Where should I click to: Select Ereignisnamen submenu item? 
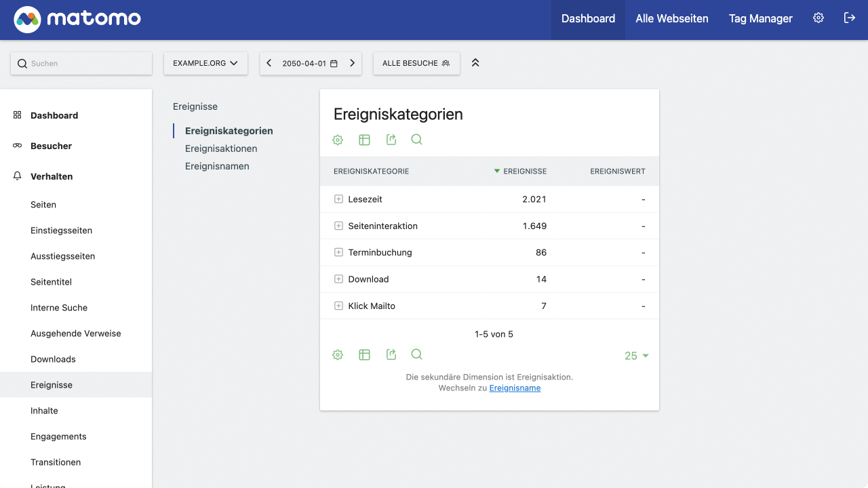pyautogui.click(x=217, y=166)
